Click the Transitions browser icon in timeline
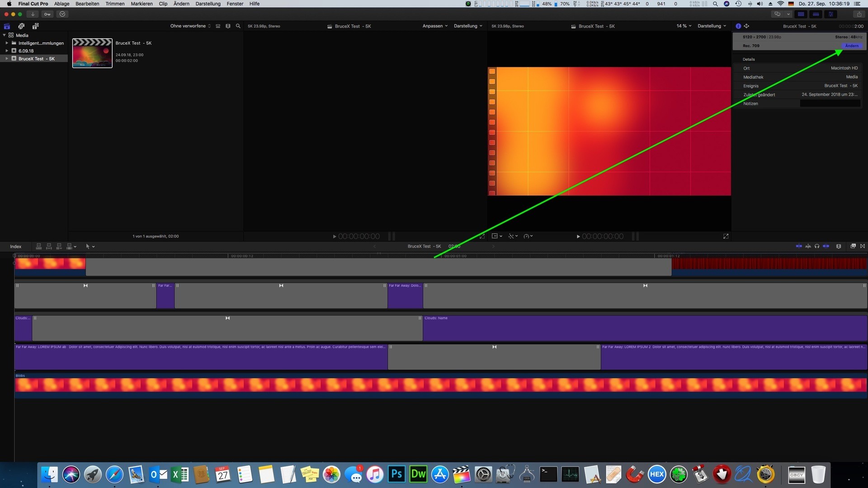This screenshot has height=488, width=868. 863,246
